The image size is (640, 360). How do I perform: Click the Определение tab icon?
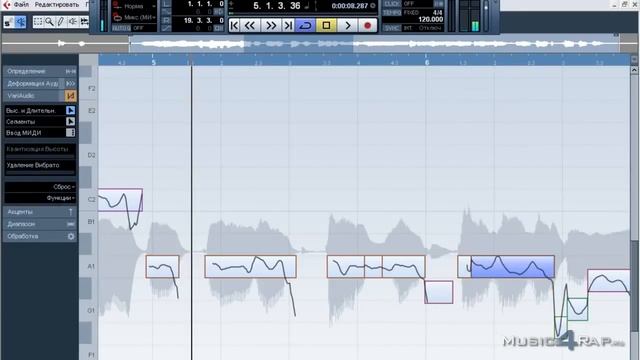pos(71,71)
